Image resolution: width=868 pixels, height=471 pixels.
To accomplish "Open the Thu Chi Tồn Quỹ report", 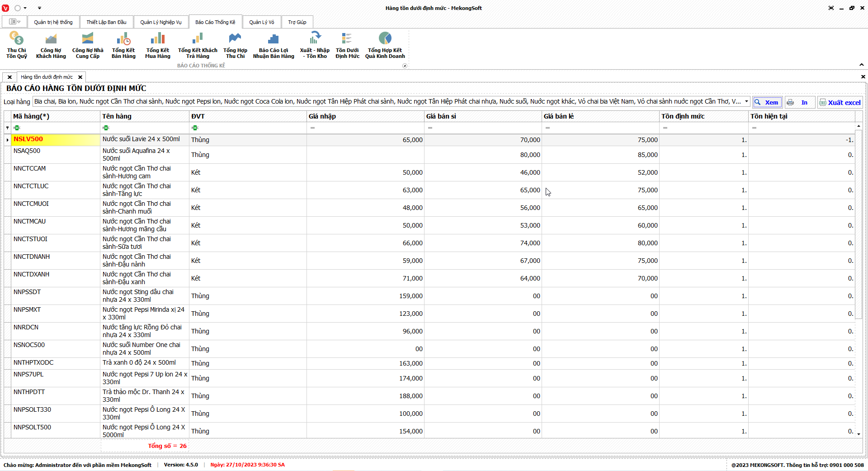I will (x=17, y=45).
